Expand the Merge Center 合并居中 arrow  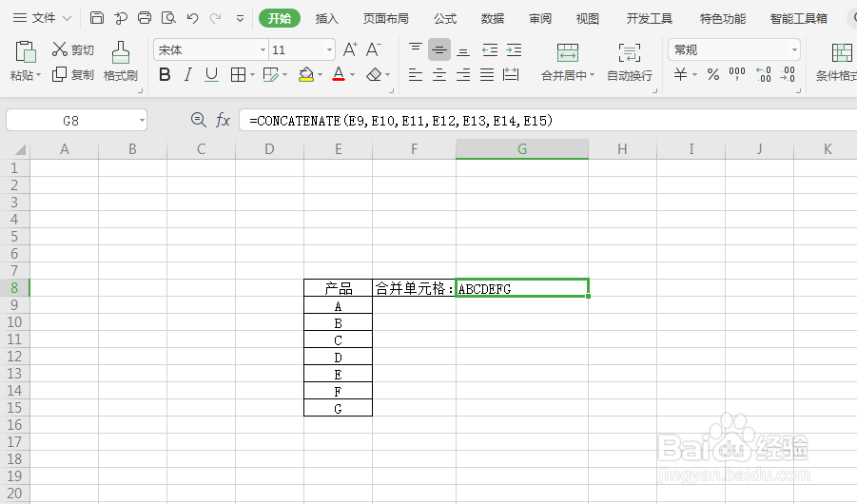[x=592, y=75]
